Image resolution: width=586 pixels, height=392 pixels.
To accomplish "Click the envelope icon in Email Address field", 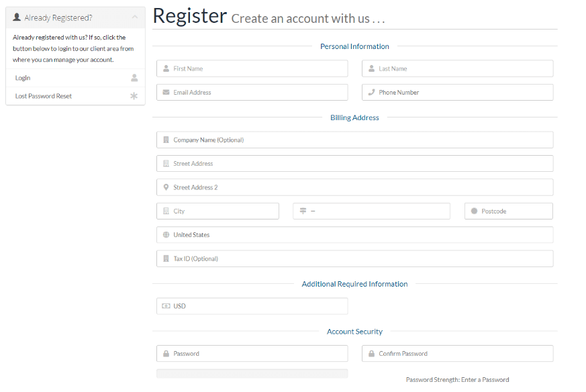I will (x=166, y=93).
